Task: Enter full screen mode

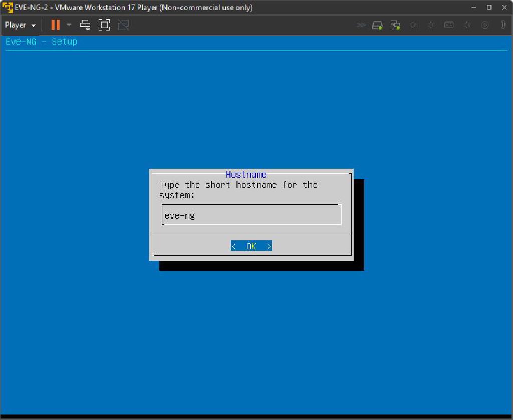Action: point(104,25)
